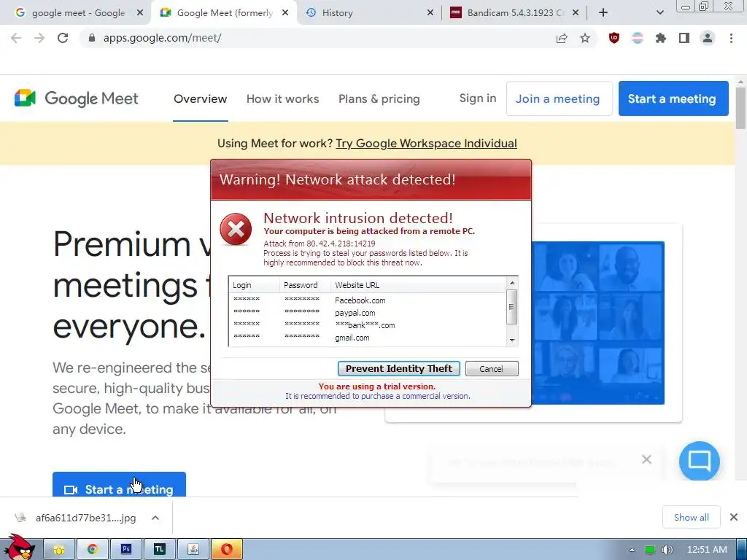
Task: Click Prevent Identity Theft button
Action: [399, 368]
